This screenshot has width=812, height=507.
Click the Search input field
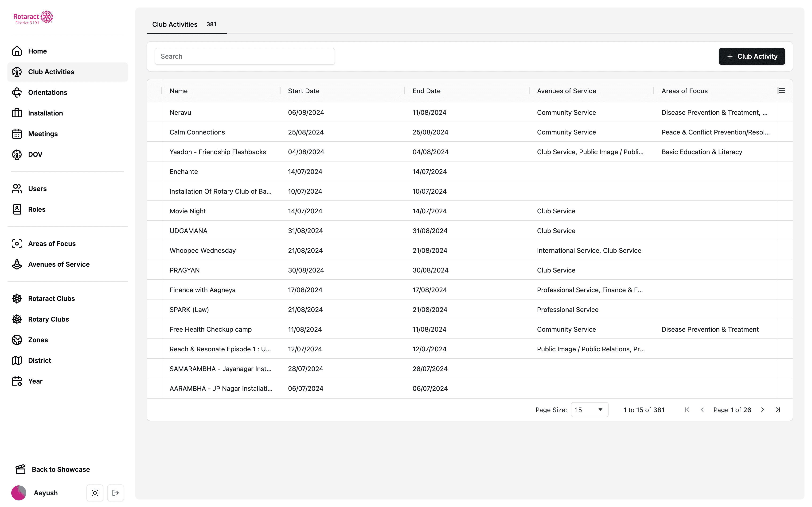pos(244,56)
